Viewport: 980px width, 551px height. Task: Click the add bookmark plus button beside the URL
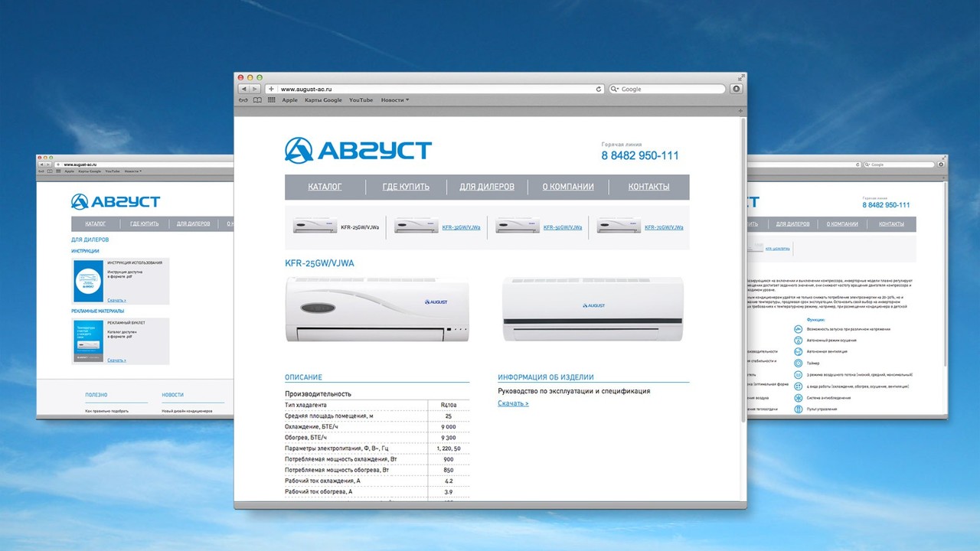(271, 89)
